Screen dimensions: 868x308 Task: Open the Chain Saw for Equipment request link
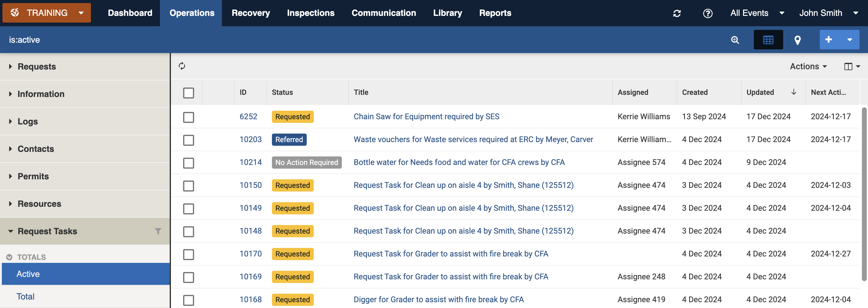click(x=426, y=116)
